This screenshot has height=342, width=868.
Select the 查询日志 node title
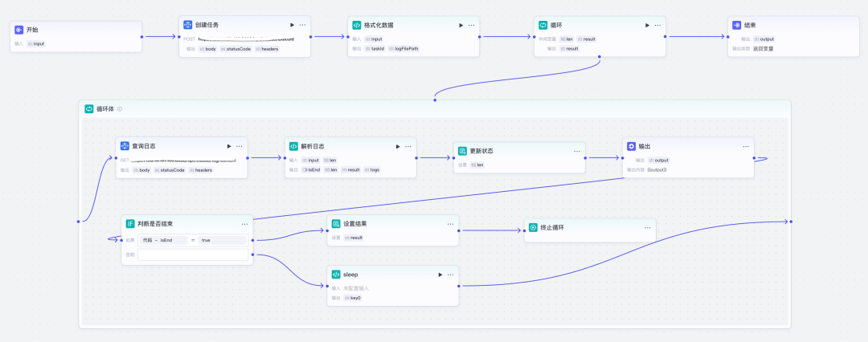(143, 146)
